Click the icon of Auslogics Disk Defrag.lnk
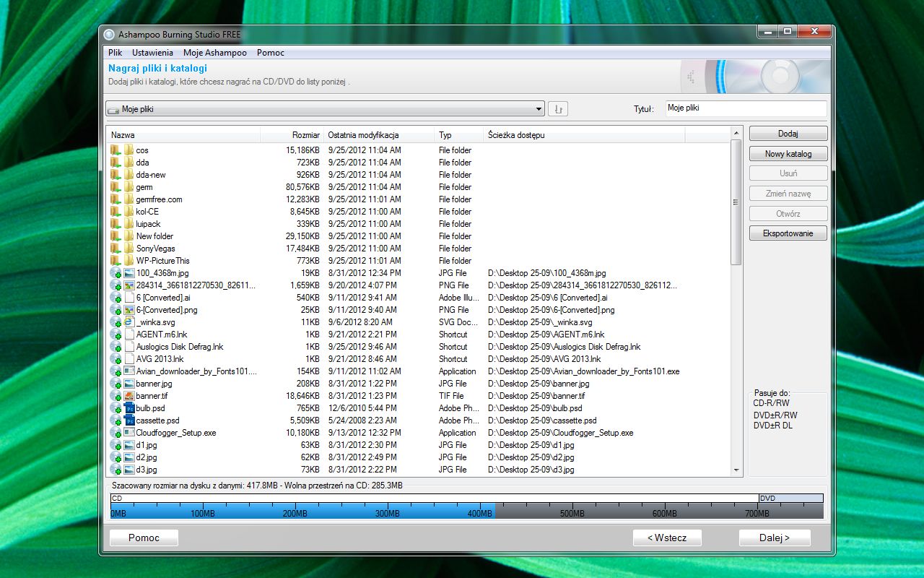Image resolution: width=924 pixels, height=578 pixels. [129, 347]
